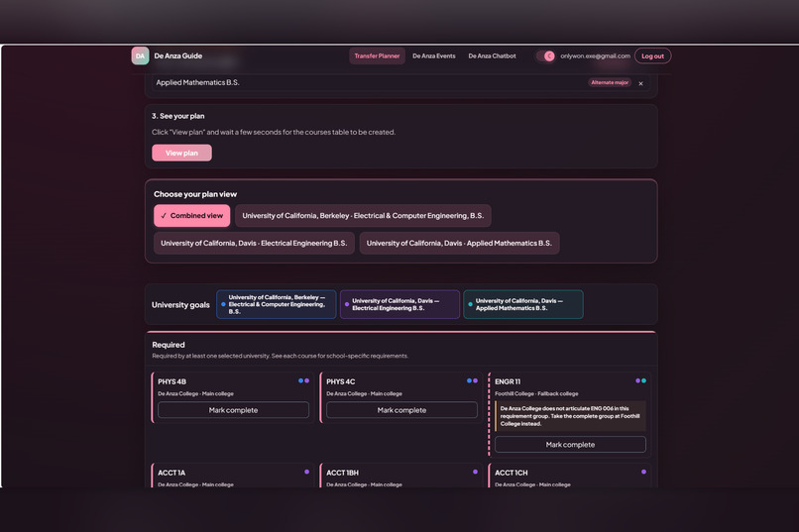Mark PHYS 4B complete

click(233, 410)
